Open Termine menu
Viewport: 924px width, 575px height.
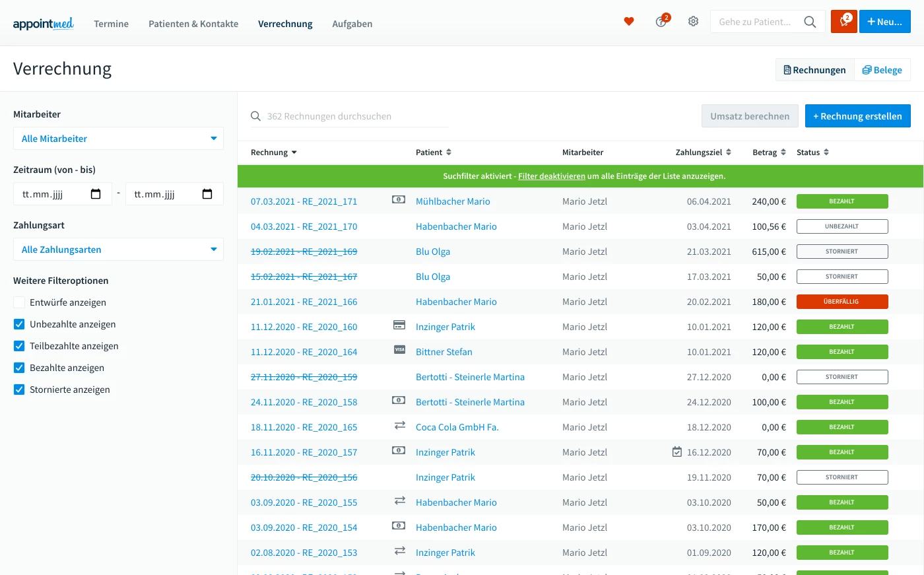coord(112,24)
